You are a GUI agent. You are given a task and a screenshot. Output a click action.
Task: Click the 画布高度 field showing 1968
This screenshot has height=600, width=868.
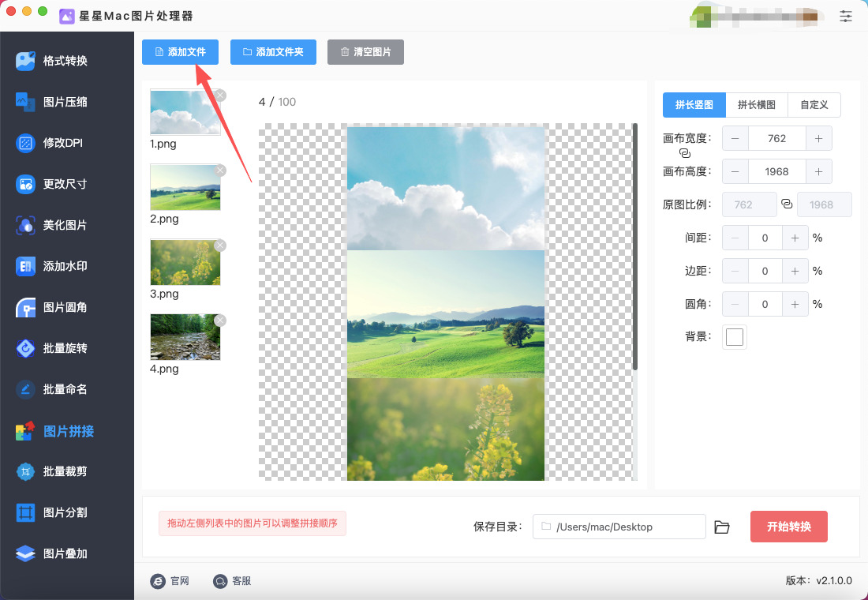776,172
